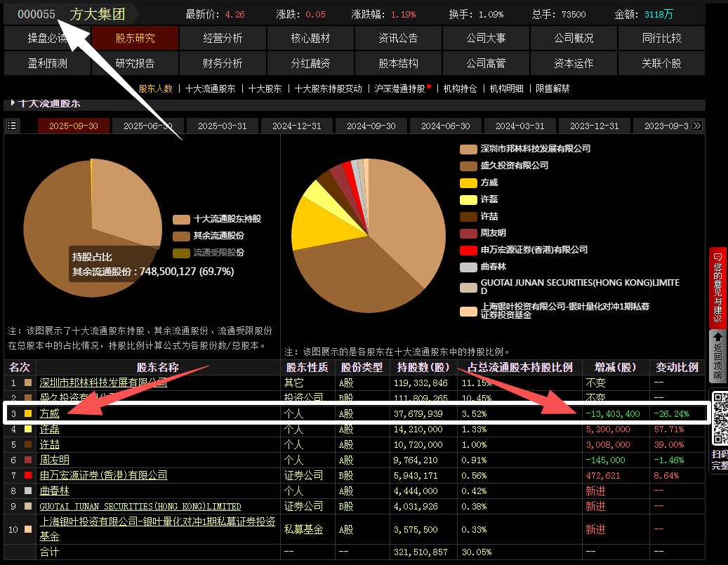Open 机构持仓 sub-section
Screen dimensions: 728x565
(x=460, y=88)
